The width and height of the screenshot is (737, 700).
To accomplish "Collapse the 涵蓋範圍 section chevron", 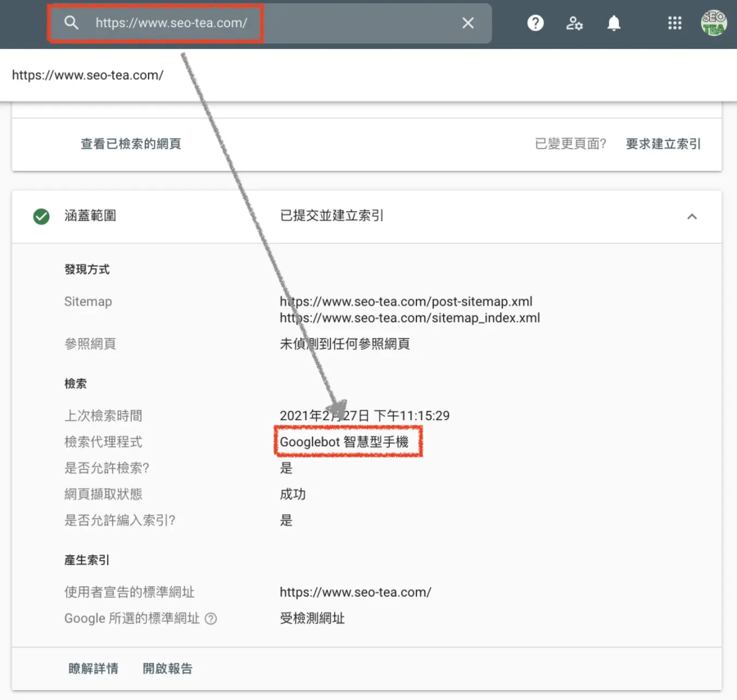I will [692, 216].
